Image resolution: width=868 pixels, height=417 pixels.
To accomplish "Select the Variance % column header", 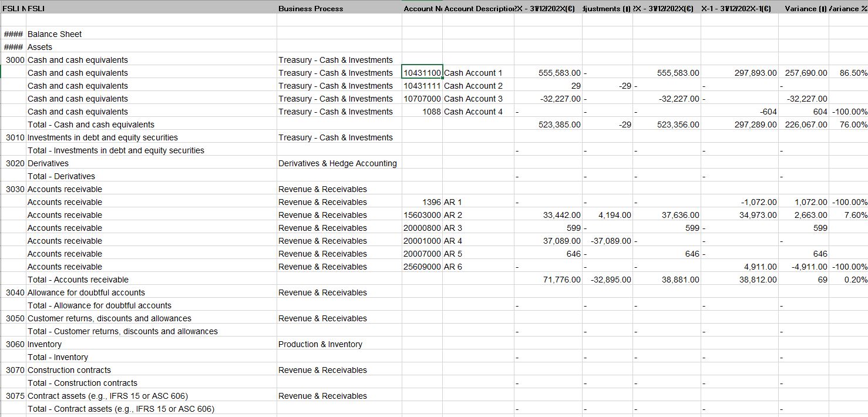I will tap(850, 8).
